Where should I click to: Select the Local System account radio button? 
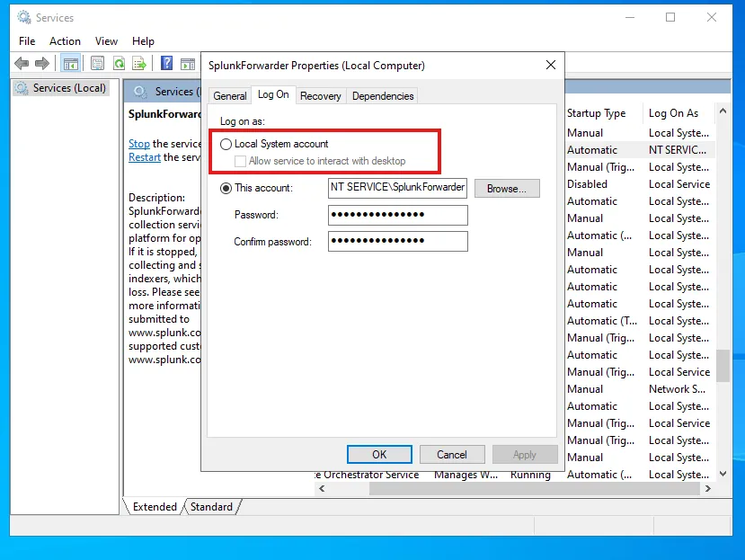point(226,144)
